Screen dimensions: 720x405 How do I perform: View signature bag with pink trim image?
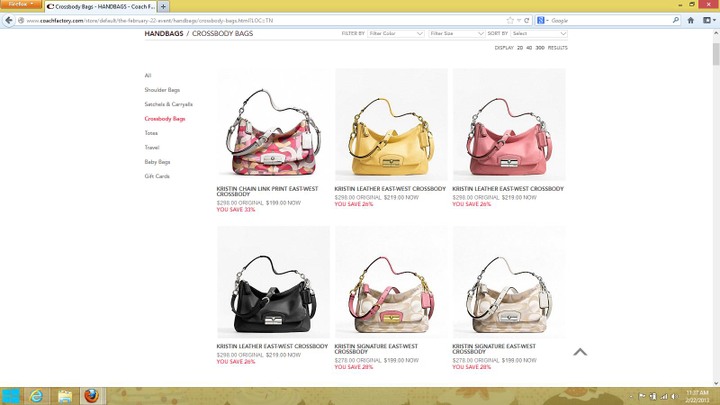tap(391, 282)
